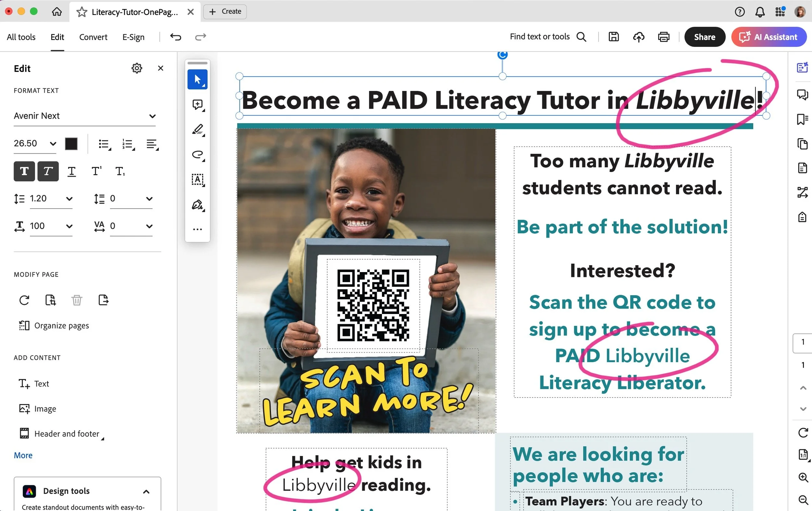Open the bulleted list options

(x=105, y=144)
